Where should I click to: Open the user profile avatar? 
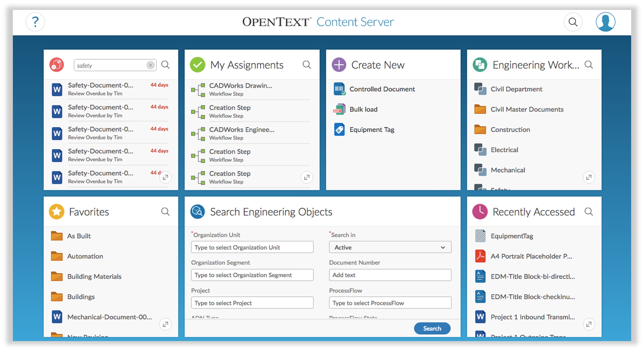pos(605,22)
